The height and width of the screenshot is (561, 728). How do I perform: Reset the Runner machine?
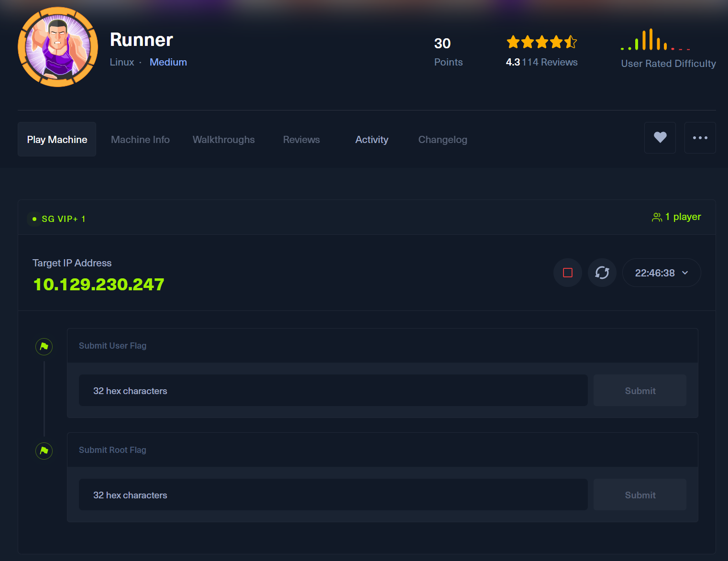(x=602, y=273)
